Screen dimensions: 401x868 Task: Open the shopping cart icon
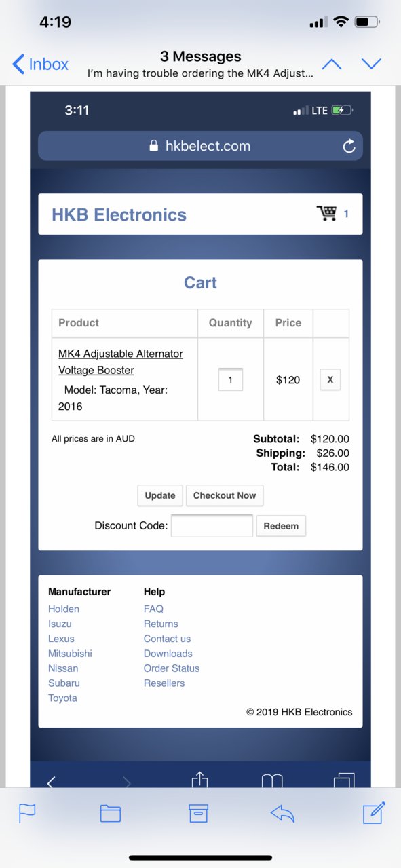coord(327,213)
